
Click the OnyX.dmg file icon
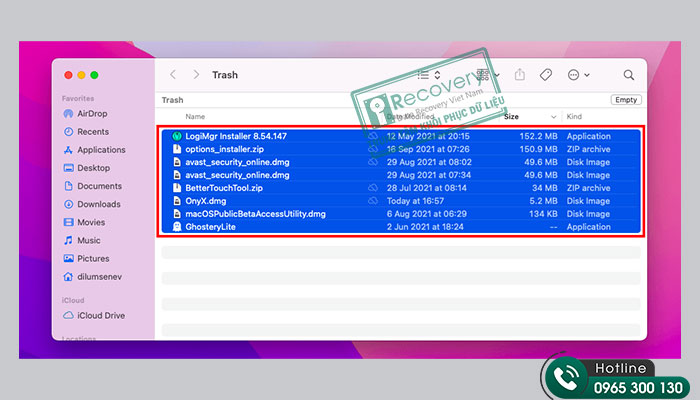[177, 201]
